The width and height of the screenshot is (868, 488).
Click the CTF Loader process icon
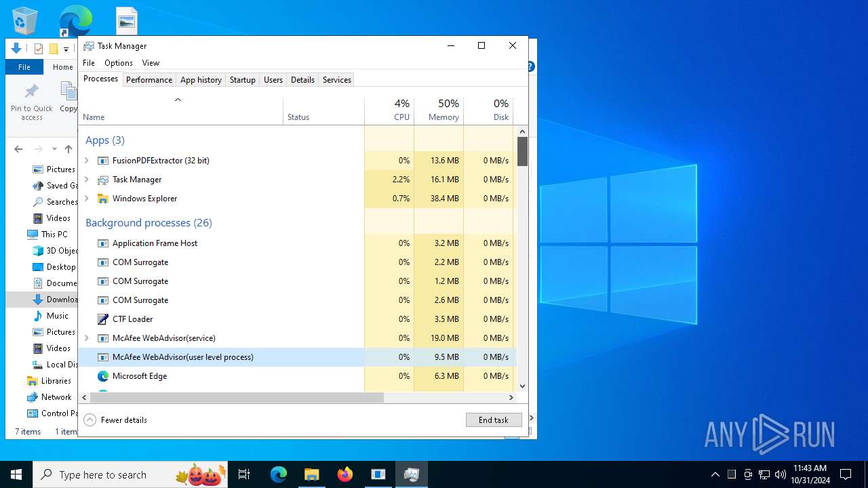tap(103, 319)
